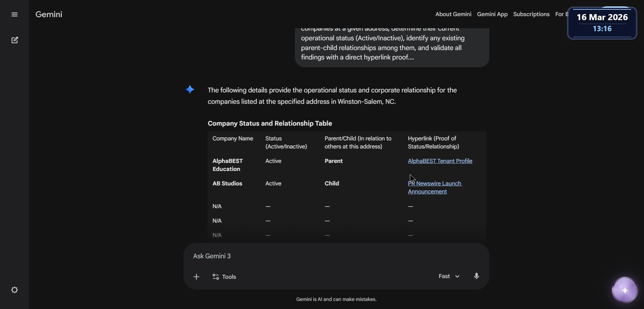Viewport: 644px width, 309px height.
Task: Click the Tools sliders icon
Action: 216,277
